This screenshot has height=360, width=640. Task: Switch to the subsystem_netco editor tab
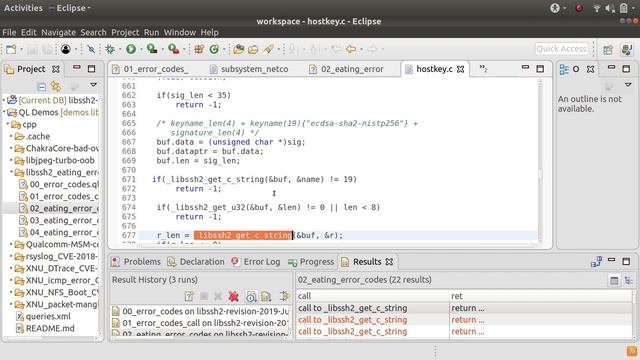[249, 69]
